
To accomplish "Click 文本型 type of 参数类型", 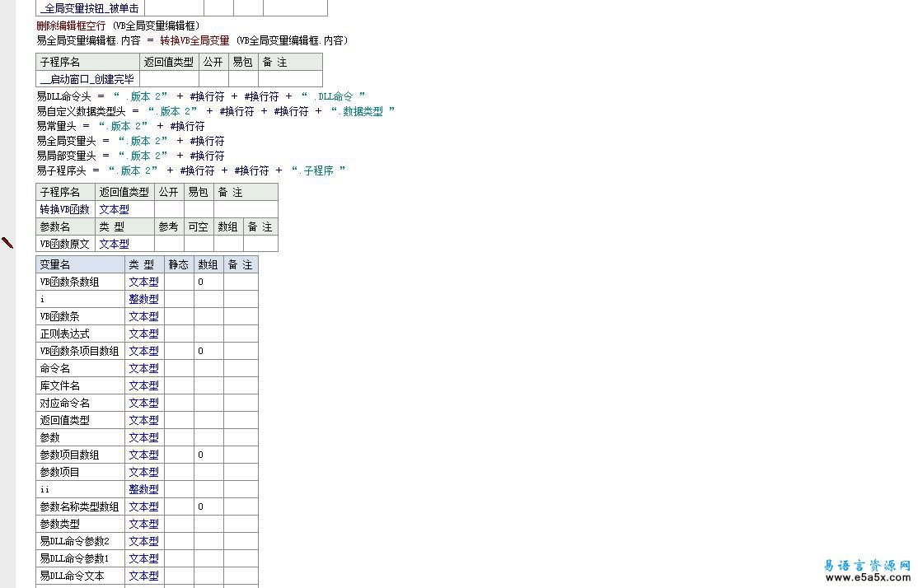I will click(144, 524).
